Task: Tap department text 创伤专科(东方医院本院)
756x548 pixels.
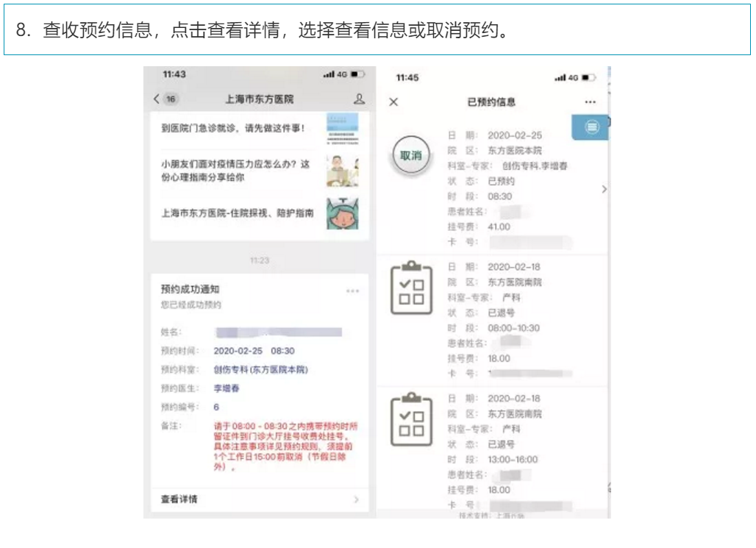Action: tap(261, 369)
